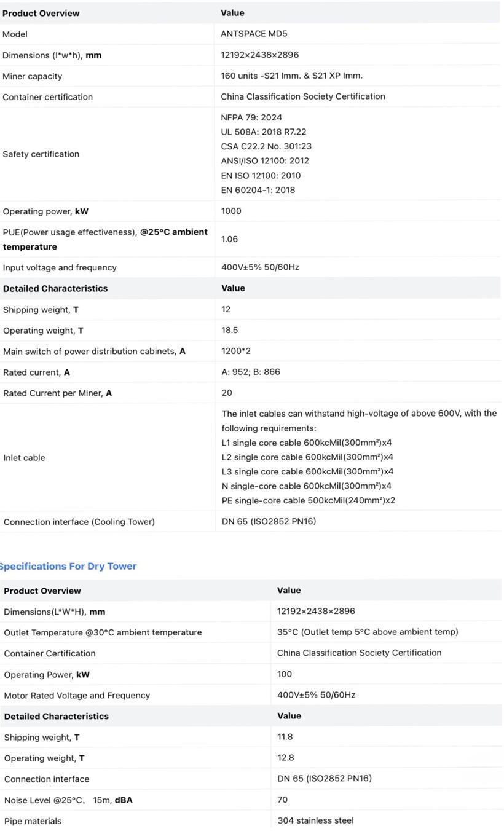The width and height of the screenshot is (504, 834).
Task: Click the dry tower Operating Power value 100
Action: coord(285,674)
